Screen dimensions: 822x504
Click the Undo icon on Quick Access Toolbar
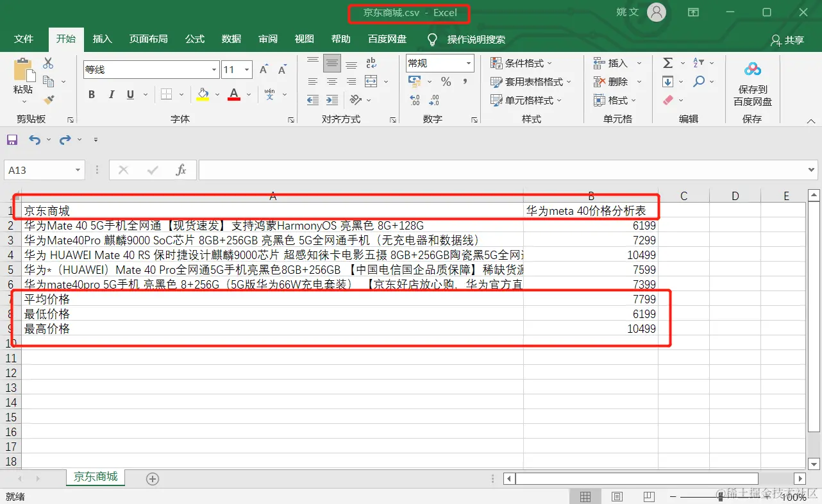click(35, 140)
